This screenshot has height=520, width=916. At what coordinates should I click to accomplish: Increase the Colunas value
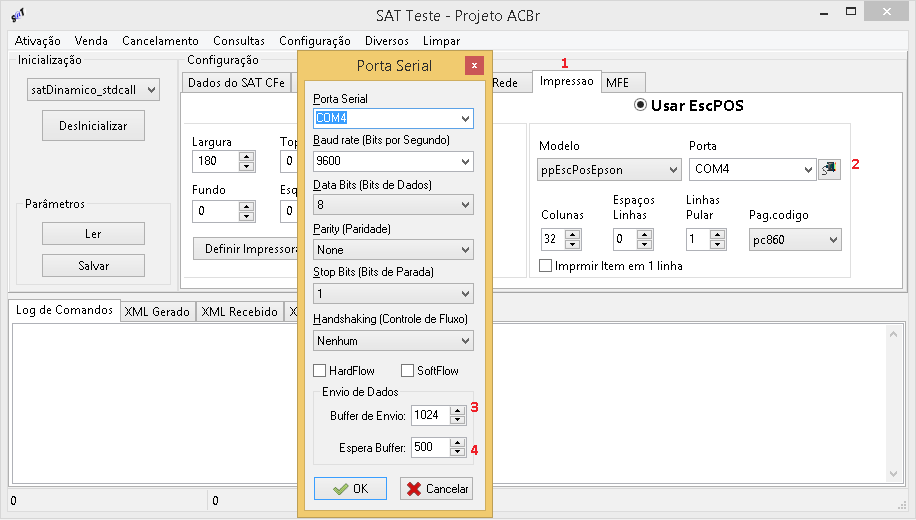coord(572,235)
